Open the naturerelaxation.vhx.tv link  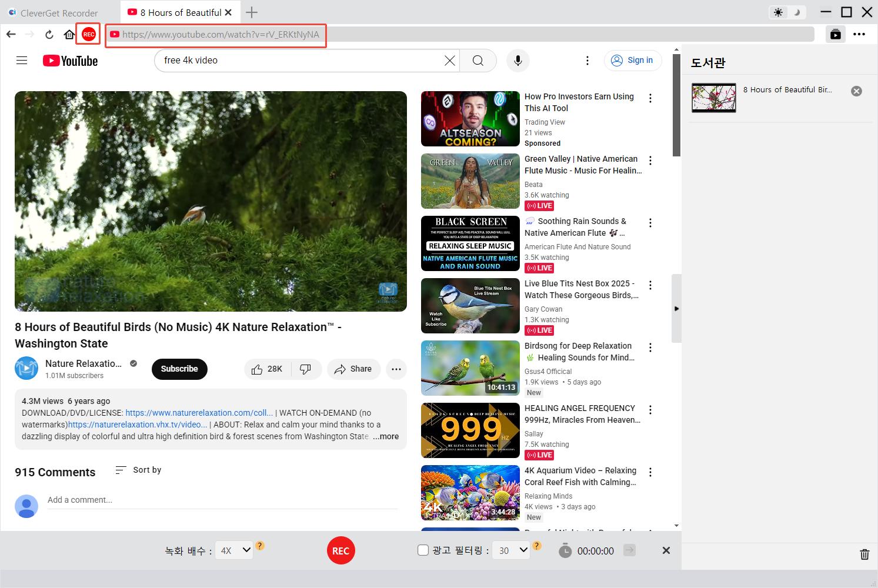click(x=138, y=425)
